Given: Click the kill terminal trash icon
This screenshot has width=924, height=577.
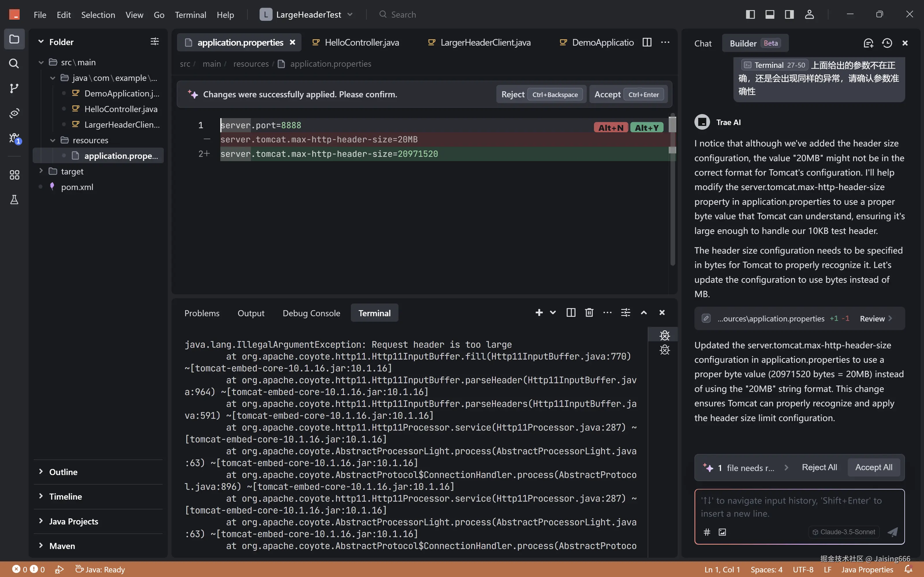Looking at the screenshot, I should [x=589, y=312].
